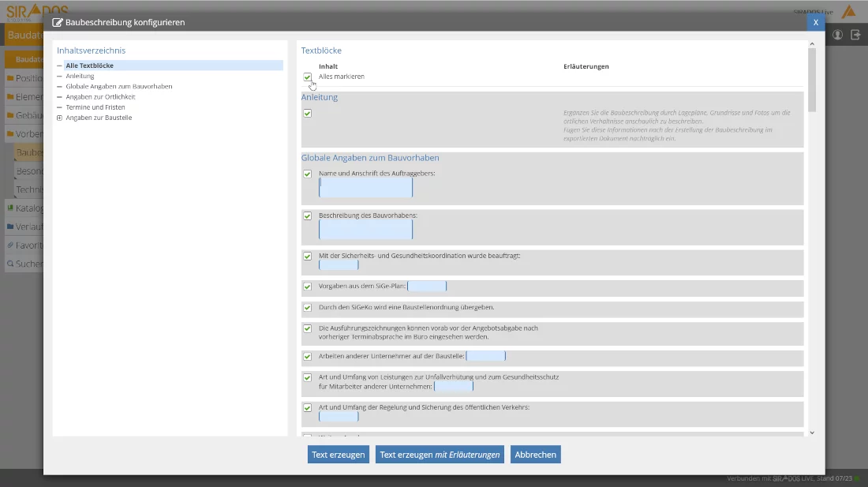
Task: Toggle the 'Vorgaben aus dem SiGe-Plan' checkbox
Action: [308, 287]
